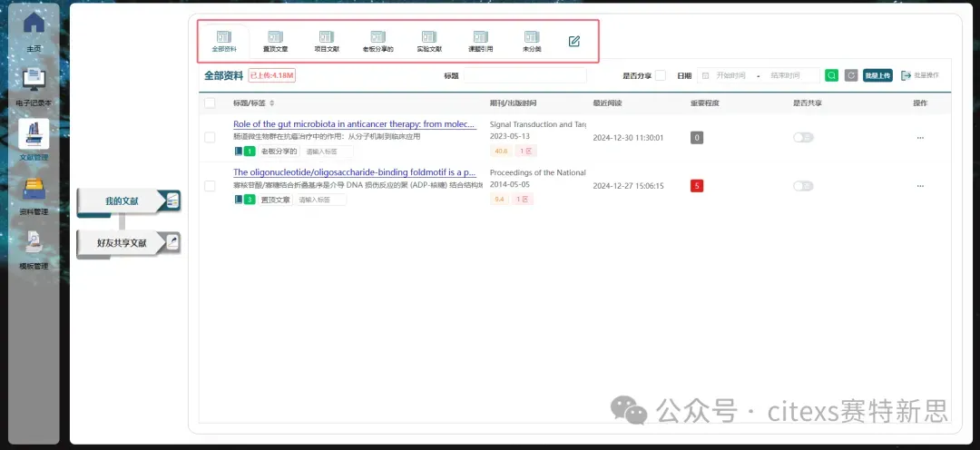Click the book icon in gut microbiota row
Screen dimensions: 980x450
tap(238, 152)
